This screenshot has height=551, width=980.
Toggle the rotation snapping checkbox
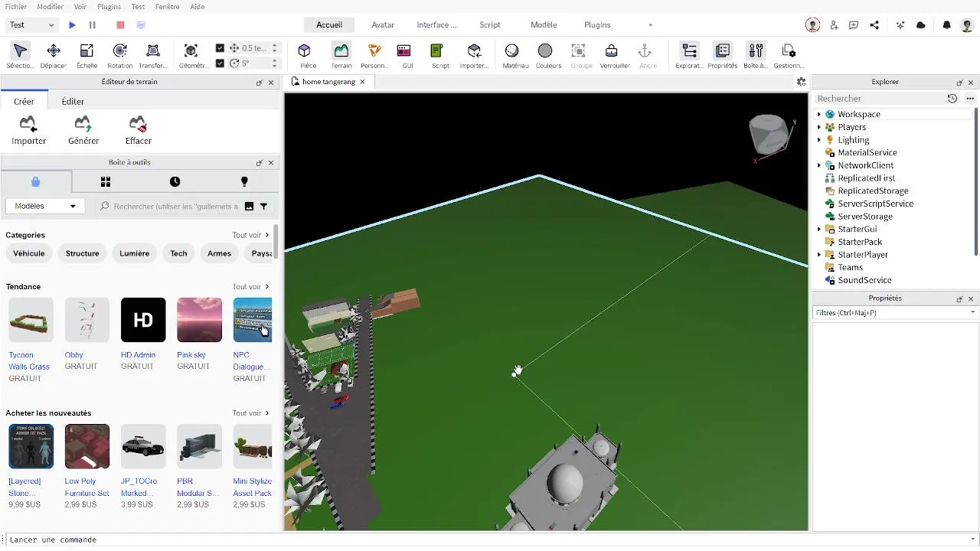[x=220, y=63]
